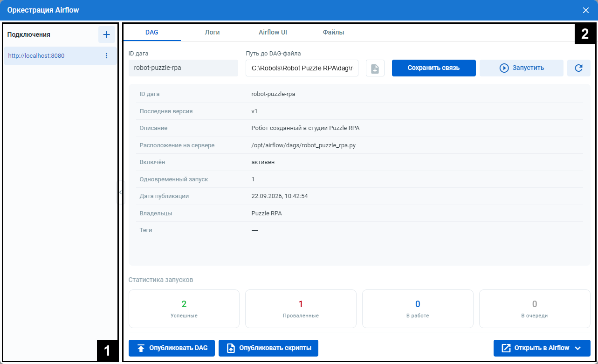This screenshot has width=598, height=364.
Task: Click the publication date 22.09.2026, 10:42:54
Action: [280, 196]
